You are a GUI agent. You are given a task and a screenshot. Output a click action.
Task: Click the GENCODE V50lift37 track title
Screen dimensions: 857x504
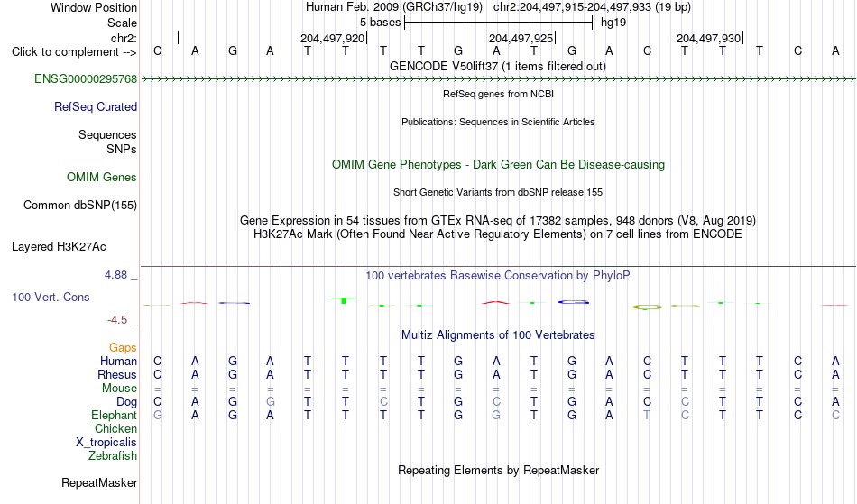(498, 67)
